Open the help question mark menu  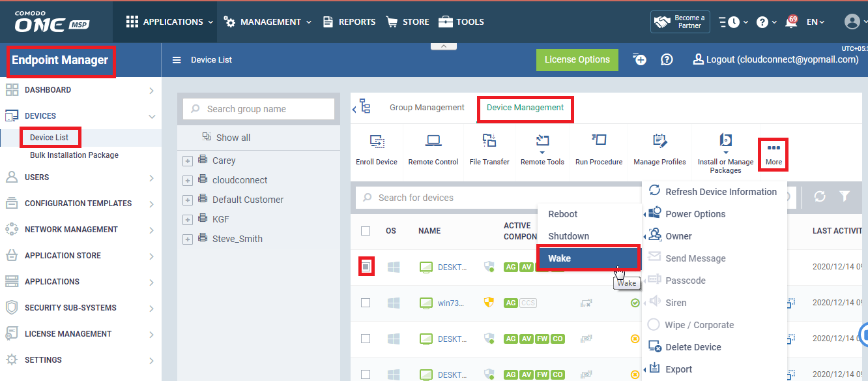click(x=766, y=22)
